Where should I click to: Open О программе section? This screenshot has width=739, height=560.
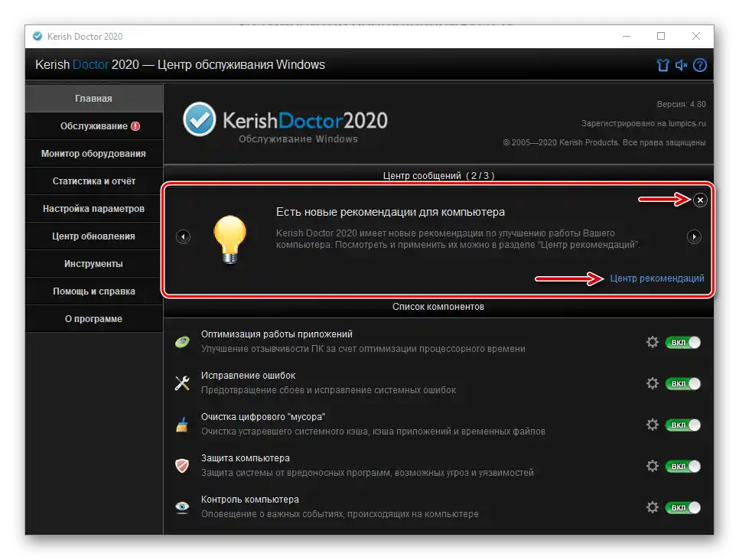pyautogui.click(x=94, y=319)
